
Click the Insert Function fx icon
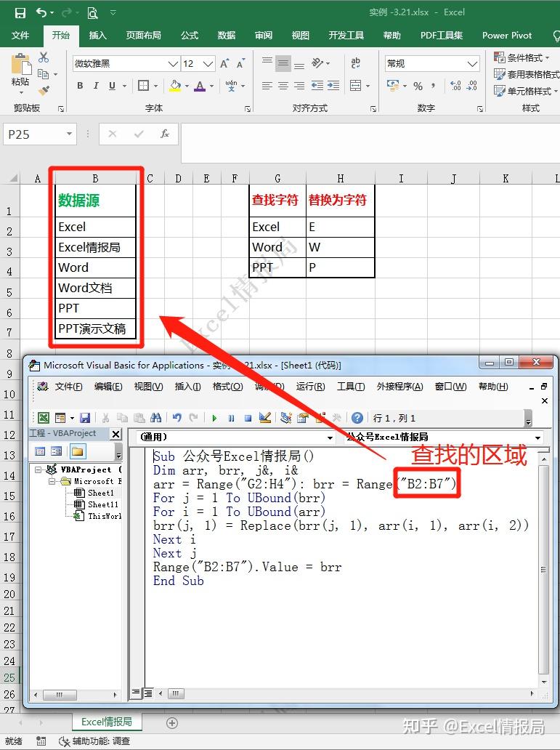pyautogui.click(x=164, y=134)
